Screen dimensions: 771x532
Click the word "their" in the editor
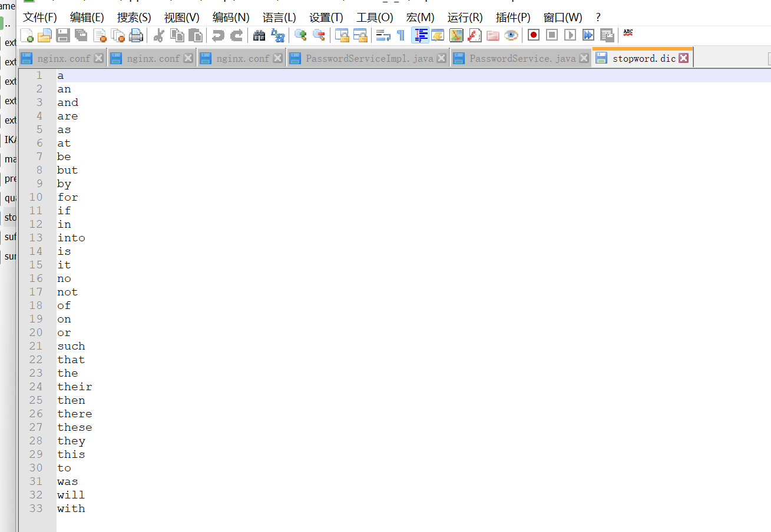(x=75, y=387)
